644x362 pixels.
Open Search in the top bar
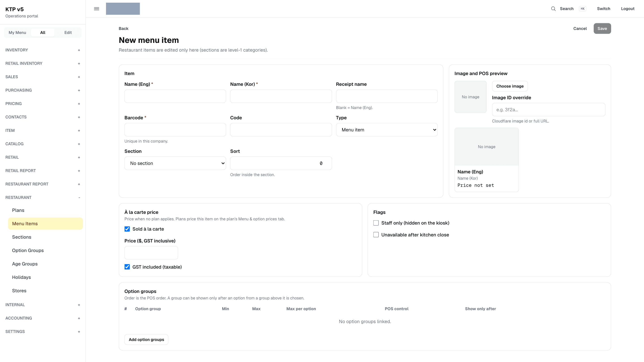tap(566, 9)
